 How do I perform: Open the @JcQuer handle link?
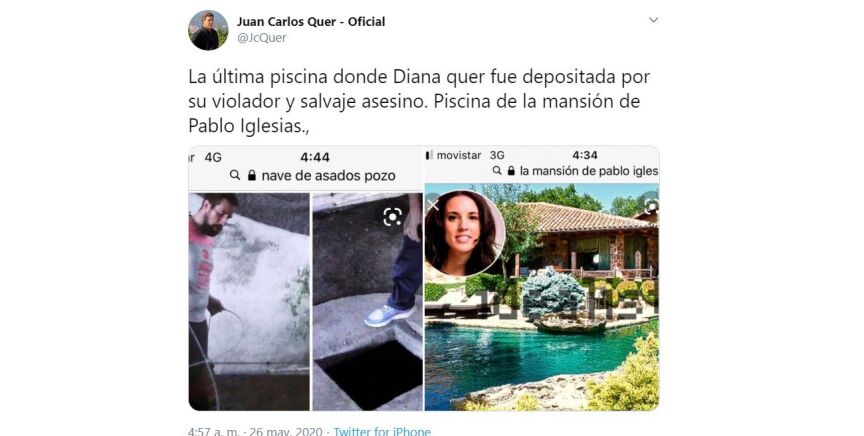tap(262, 38)
